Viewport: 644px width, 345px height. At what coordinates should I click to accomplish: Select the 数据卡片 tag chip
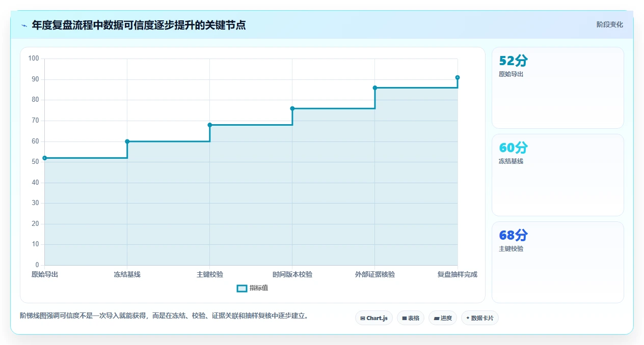tap(480, 318)
